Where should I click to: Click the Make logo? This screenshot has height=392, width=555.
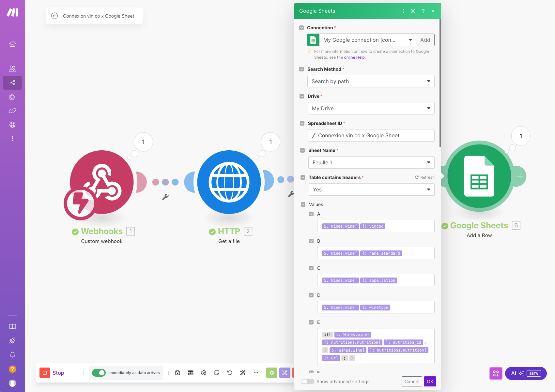12,12
